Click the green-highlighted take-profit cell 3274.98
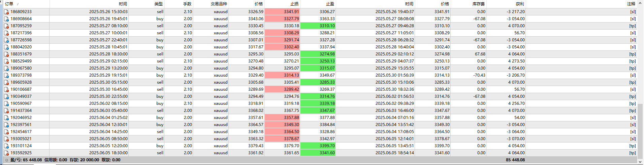The width and height of the screenshot is (644, 165). point(318,54)
